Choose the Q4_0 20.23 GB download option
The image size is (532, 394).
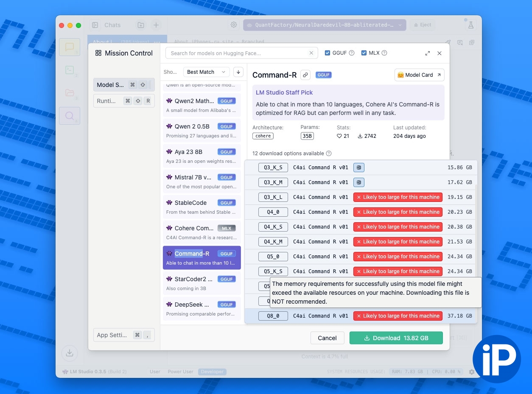361,212
